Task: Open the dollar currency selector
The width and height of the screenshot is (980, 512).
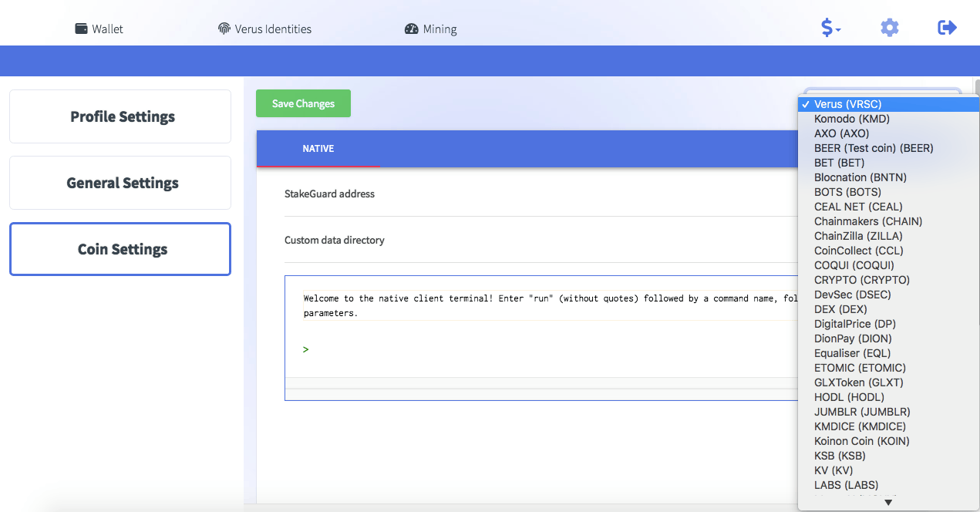Action: (x=830, y=28)
